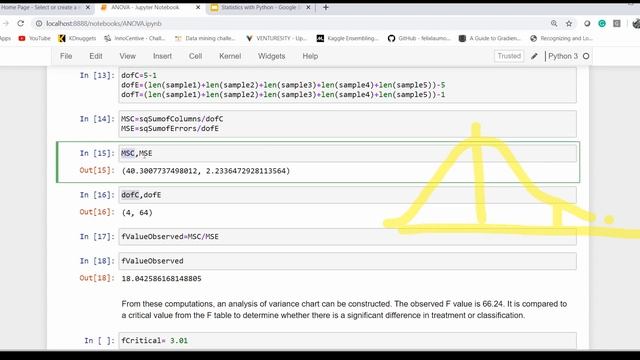Click the Python 3 kernel label
640x360 pixels.
[x=563, y=56]
